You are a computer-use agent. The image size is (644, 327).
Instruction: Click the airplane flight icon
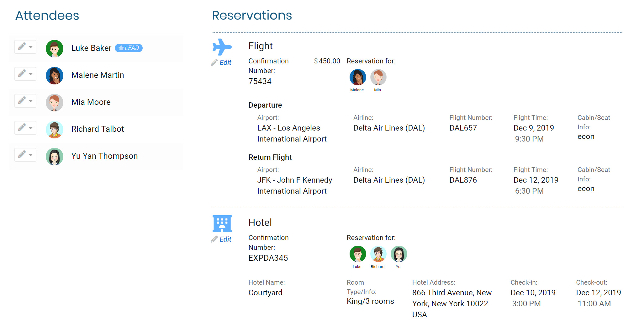click(x=222, y=47)
